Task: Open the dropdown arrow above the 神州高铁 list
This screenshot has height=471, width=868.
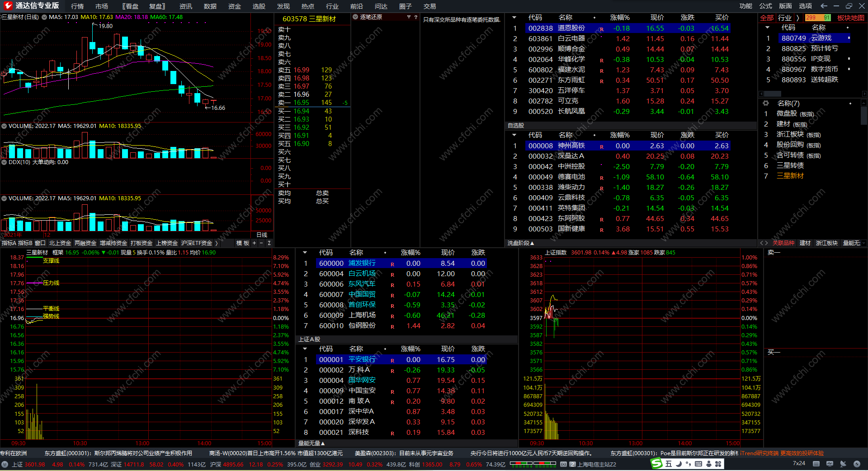Action: click(514, 135)
